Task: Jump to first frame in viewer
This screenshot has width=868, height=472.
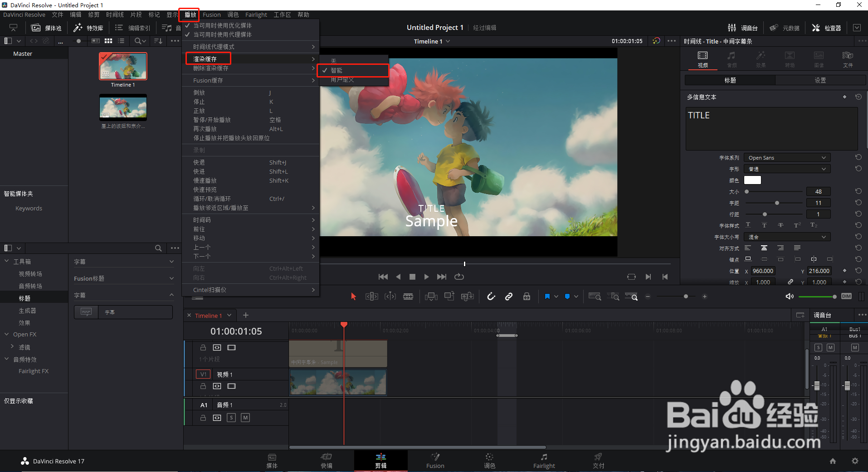Action: 383,277
